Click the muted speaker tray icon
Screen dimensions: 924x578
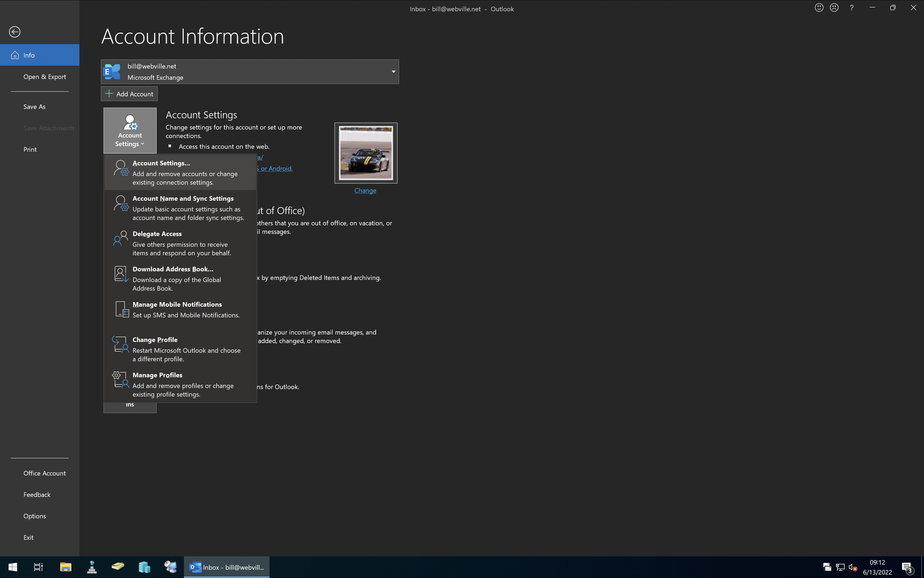point(853,567)
